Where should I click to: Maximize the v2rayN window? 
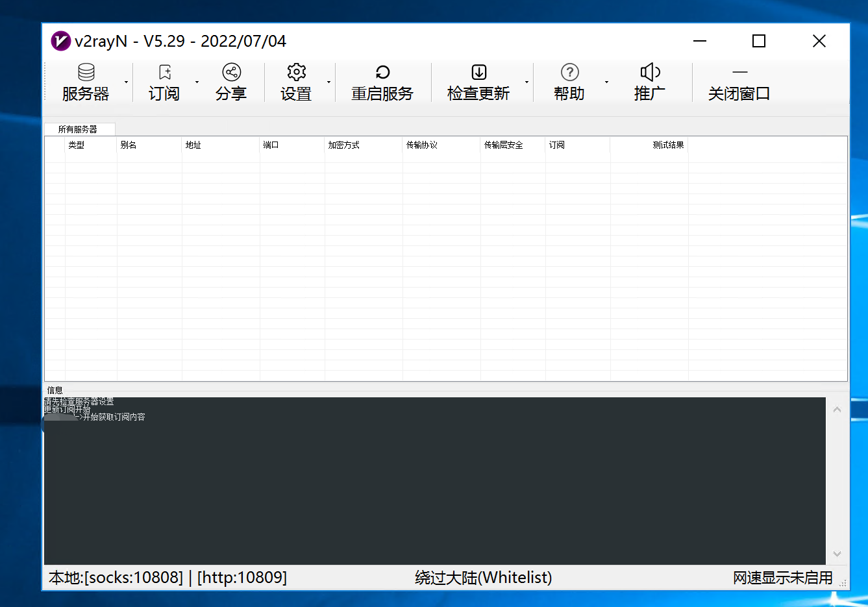(x=759, y=41)
